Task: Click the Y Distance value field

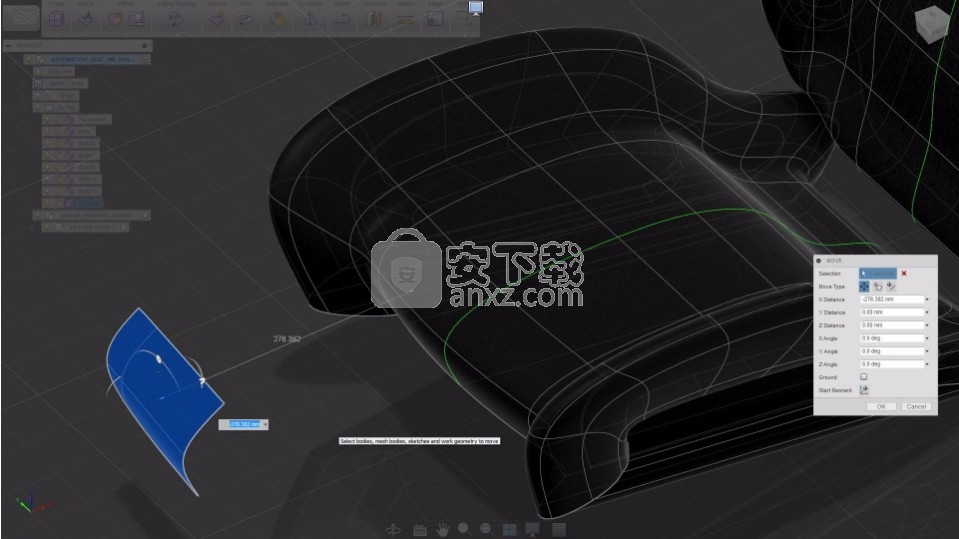Action: pos(892,313)
